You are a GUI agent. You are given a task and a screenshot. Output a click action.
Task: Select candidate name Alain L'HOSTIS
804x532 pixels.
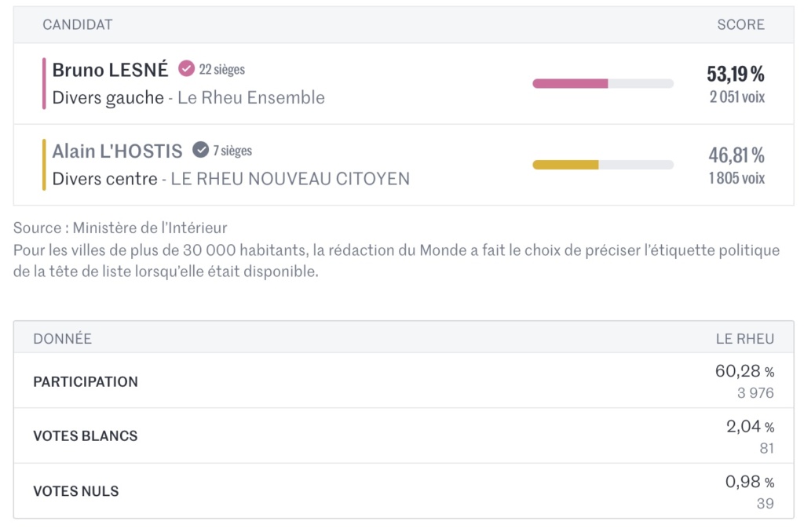pos(117,151)
